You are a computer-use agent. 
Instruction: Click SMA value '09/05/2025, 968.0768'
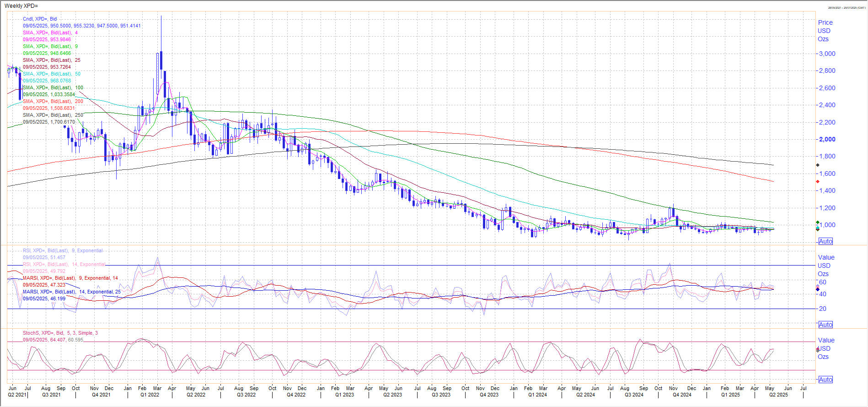pos(47,81)
